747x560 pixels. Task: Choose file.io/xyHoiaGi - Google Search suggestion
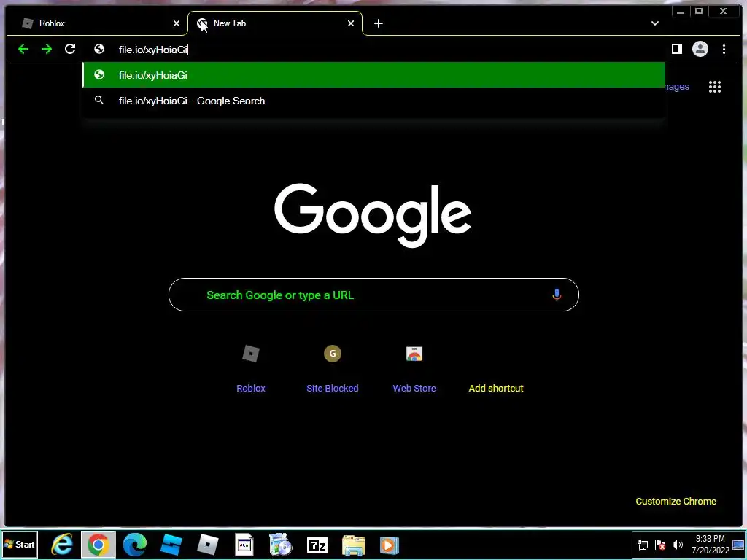coord(374,101)
